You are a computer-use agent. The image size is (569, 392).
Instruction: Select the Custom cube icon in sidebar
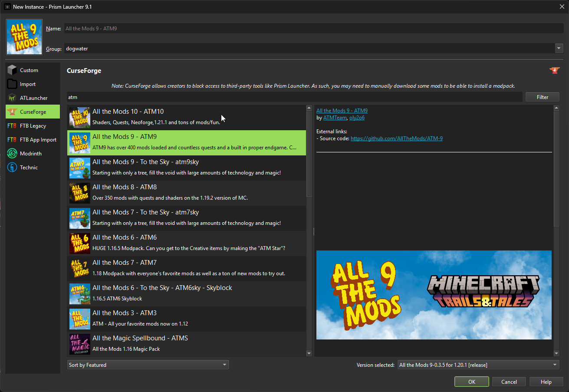pyautogui.click(x=13, y=70)
